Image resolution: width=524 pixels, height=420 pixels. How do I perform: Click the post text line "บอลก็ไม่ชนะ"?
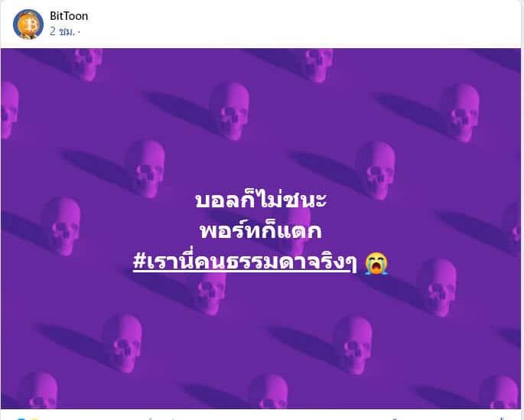[261, 200]
